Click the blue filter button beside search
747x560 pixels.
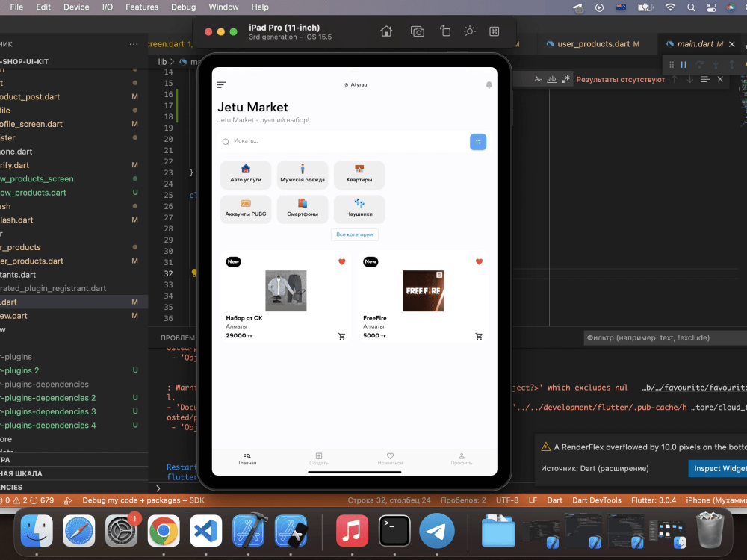(x=478, y=141)
